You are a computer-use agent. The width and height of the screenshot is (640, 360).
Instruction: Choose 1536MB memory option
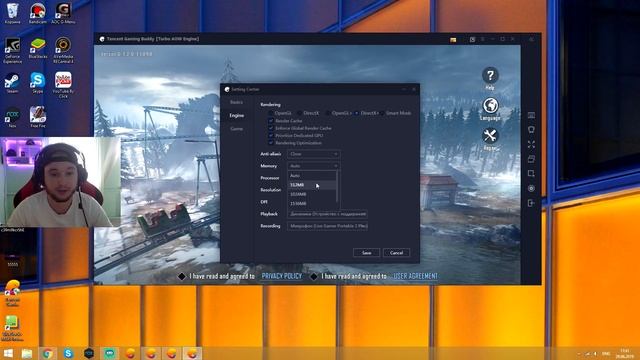(x=312, y=204)
